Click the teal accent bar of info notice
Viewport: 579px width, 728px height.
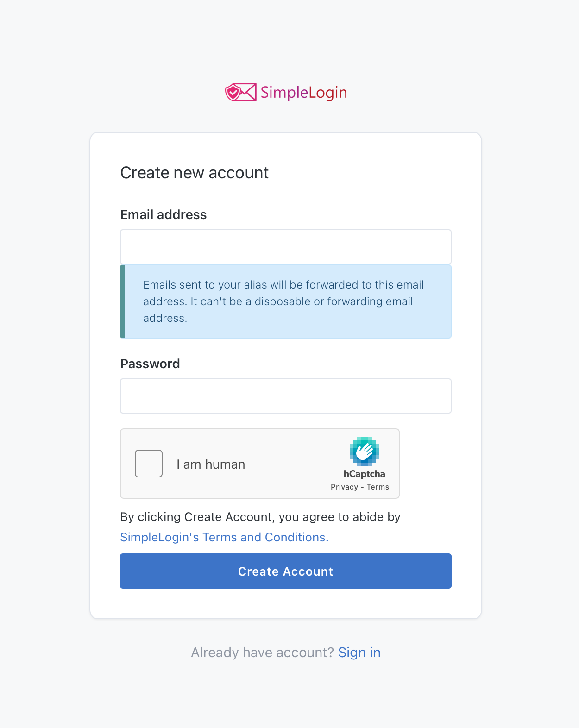point(122,301)
